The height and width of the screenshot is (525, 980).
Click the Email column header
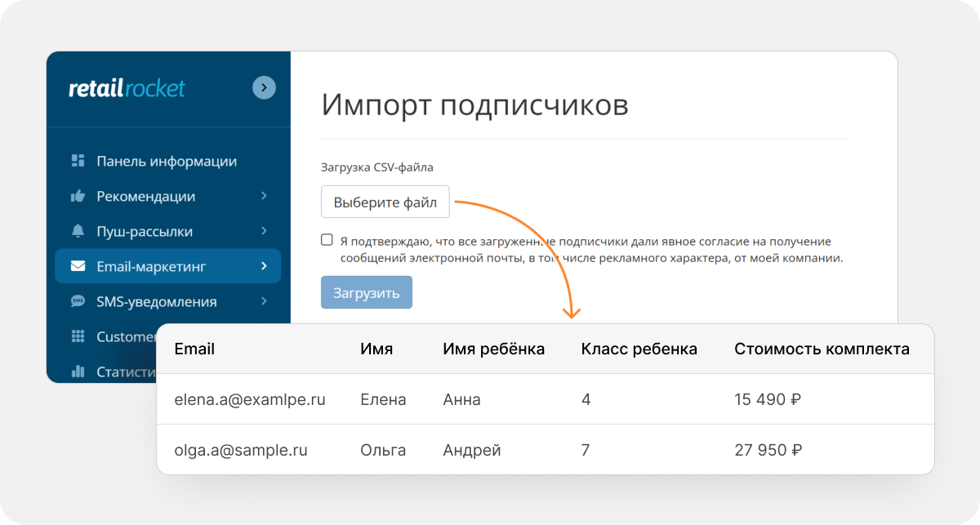(x=194, y=349)
